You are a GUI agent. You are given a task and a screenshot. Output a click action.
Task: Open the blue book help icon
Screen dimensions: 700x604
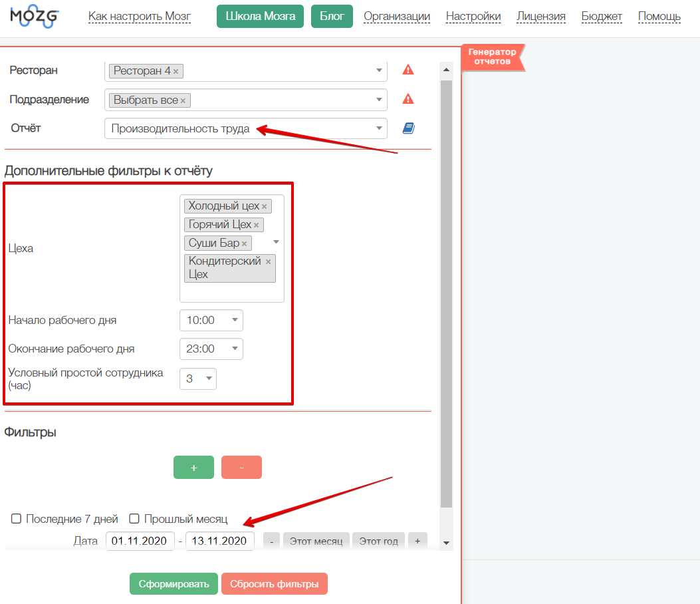point(408,128)
